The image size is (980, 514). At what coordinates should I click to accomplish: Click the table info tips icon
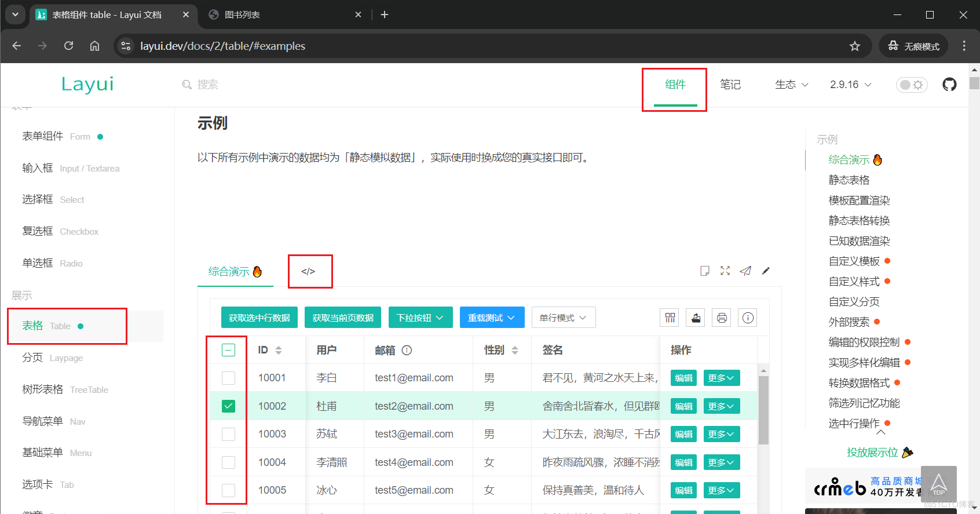[x=748, y=318]
